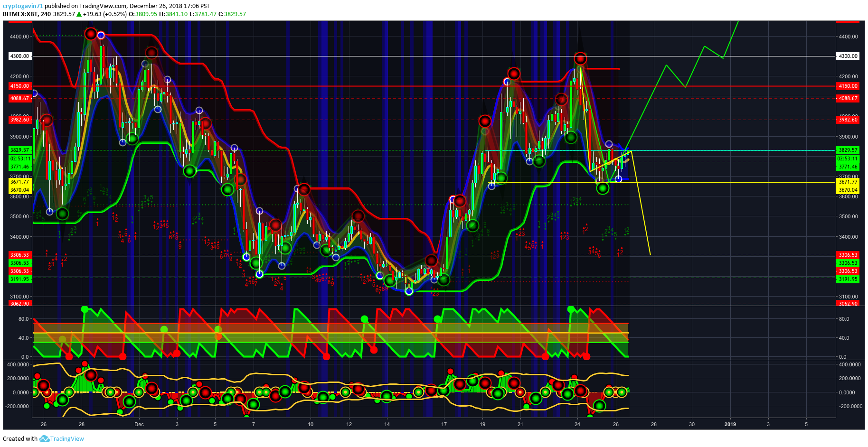Click the 24 date label on the time axis
The image size is (868, 447).
(577, 424)
